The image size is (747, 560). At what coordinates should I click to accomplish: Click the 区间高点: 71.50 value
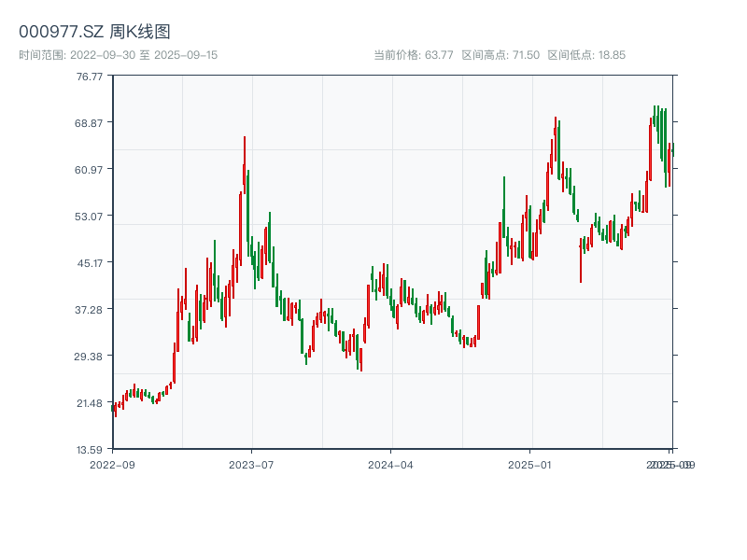click(500, 55)
